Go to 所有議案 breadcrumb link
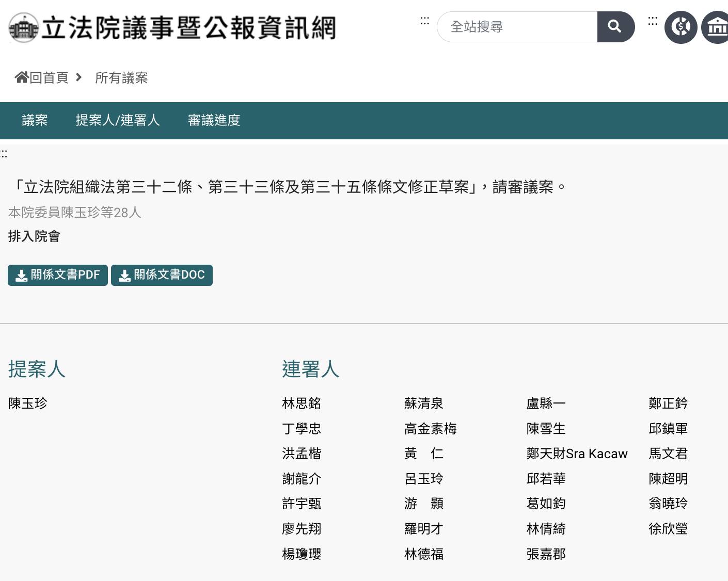This screenshot has height=581, width=728. (121, 78)
